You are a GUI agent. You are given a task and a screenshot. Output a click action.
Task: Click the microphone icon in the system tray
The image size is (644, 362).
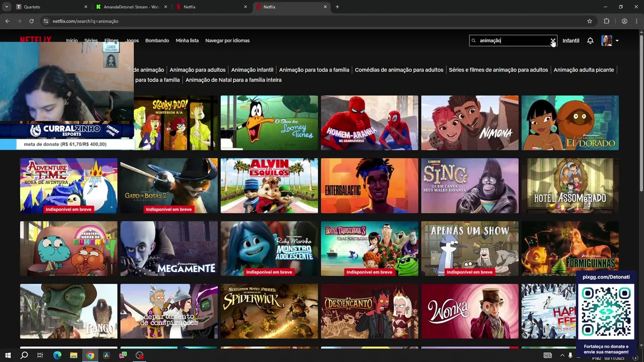(571, 355)
